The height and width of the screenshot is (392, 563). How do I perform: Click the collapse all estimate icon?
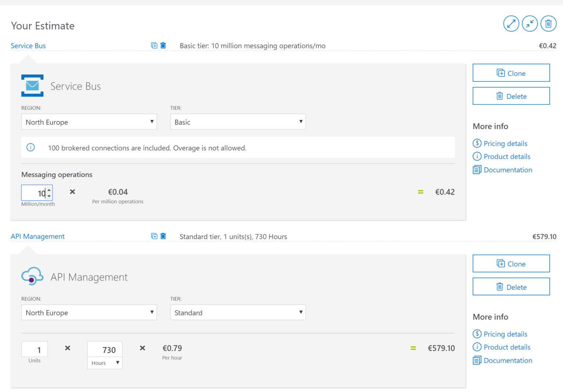point(530,23)
